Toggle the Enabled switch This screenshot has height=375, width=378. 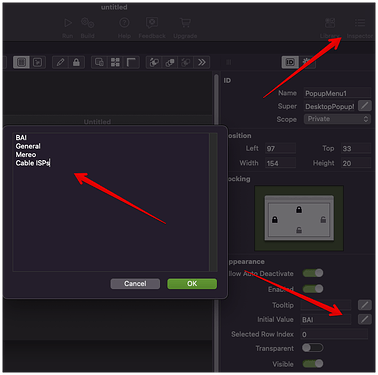pyautogui.click(x=313, y=288)
